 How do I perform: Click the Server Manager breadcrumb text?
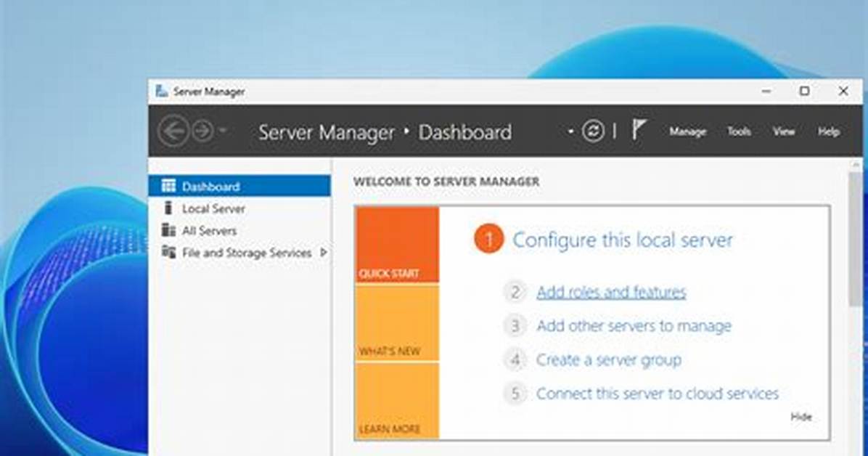(x=327, y=132)
